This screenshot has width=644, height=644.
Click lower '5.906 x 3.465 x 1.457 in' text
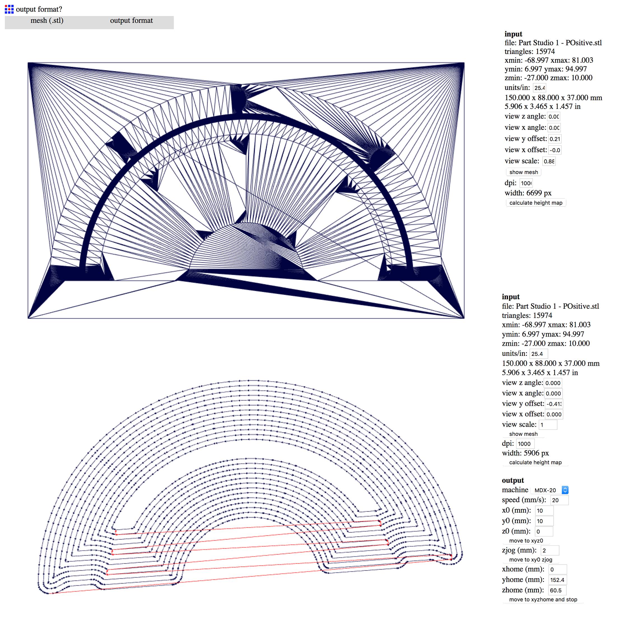540,373
